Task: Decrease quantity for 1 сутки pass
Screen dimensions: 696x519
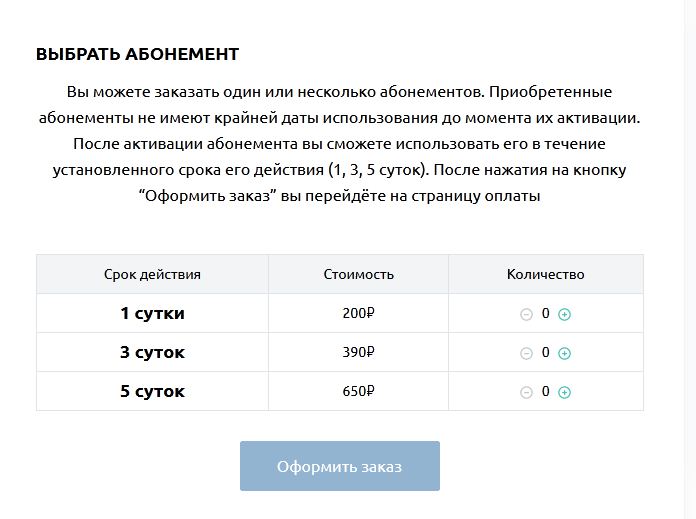Action: 526,314
